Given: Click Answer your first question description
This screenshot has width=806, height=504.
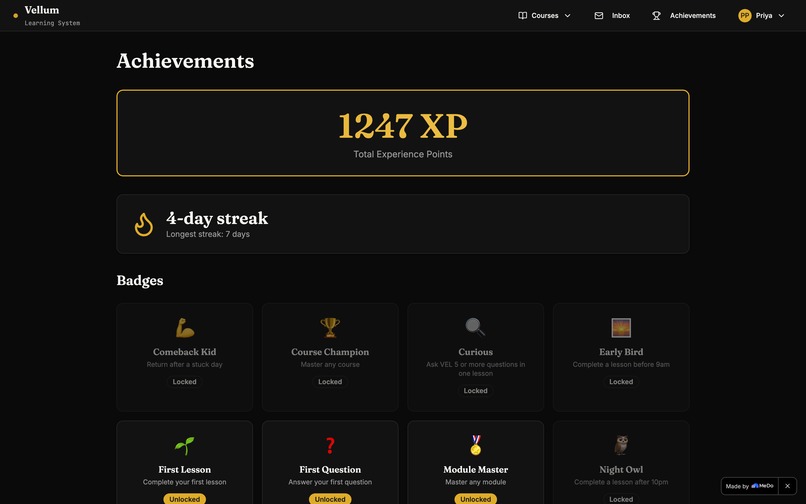Looking at the screenshot, I should [x=330, y=482].
